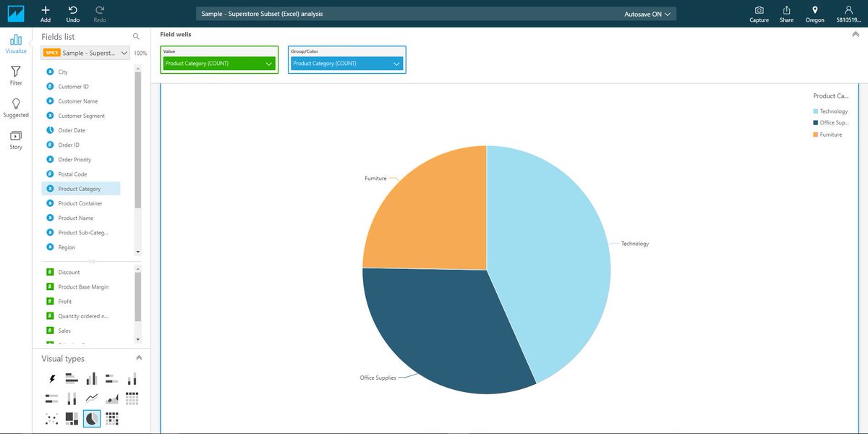Click the Capture icon in the toolbar
The width and height of the screenshot is (868, 434).
759,14
